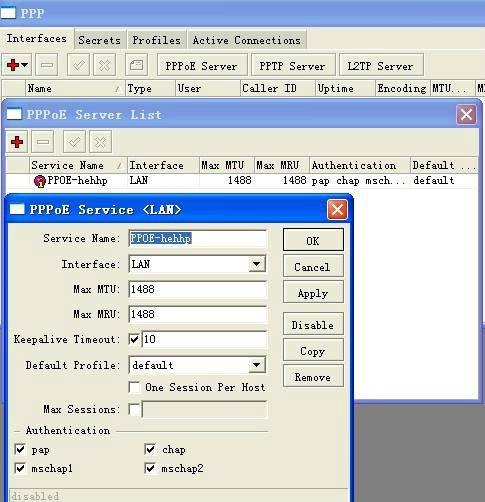The width and height of the screenshot is (485, 502).
Task: Click the minus remove icon in PPP toolbar
Action: 47,65
